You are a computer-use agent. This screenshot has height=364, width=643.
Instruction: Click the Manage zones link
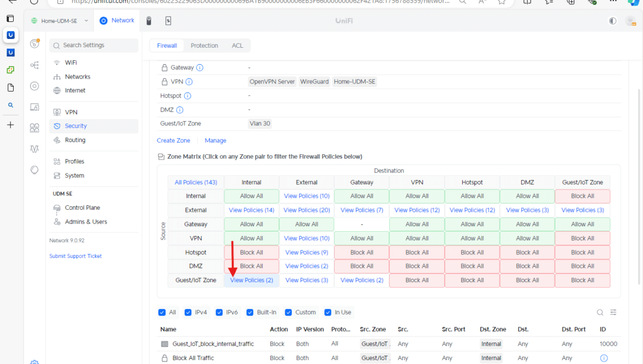[x=215, y=141]
